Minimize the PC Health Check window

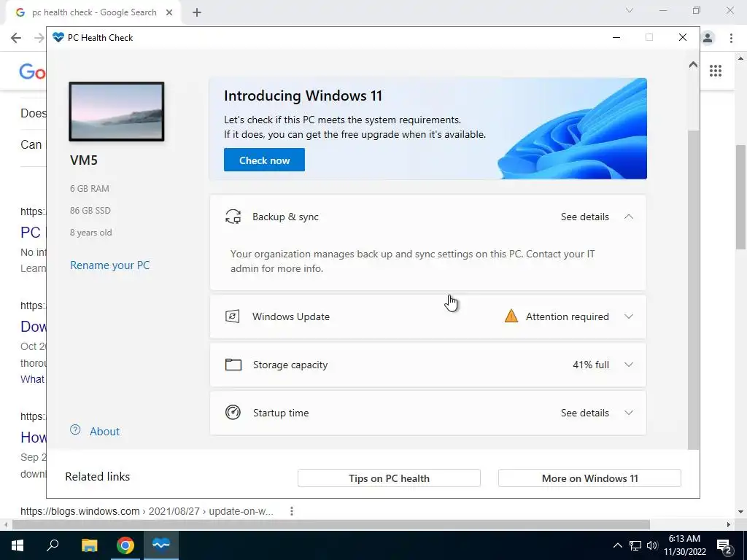(x=616, y=38)
